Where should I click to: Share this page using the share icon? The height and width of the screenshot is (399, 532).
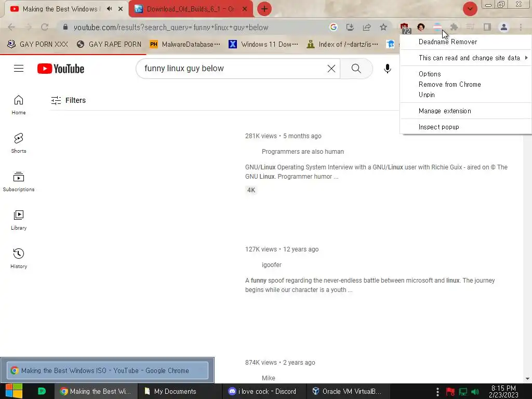coord(367,27)
